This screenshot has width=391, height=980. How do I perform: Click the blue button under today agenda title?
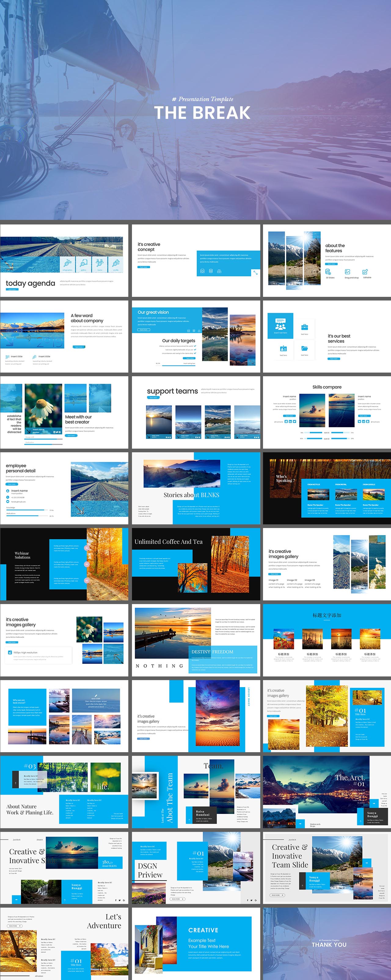pyautogui.click(x=12, y=290)
